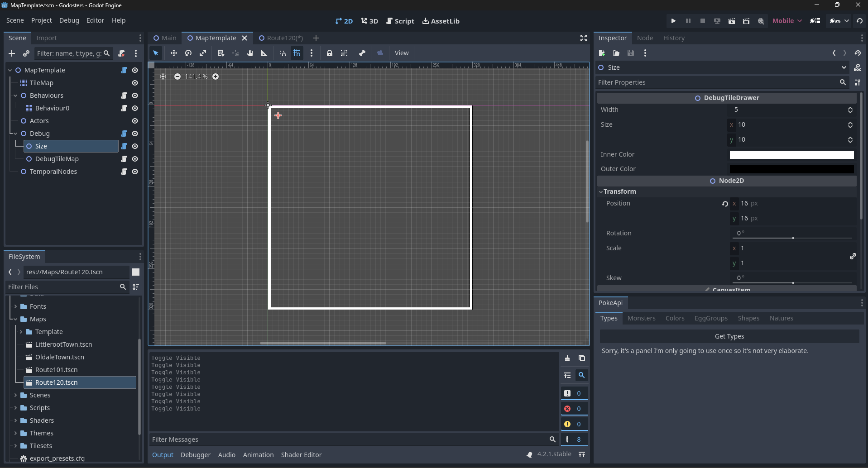Expand the Template folder
The width and height of the screenshot is (868, 468).
pyautogui.click(x=21, y=332)
